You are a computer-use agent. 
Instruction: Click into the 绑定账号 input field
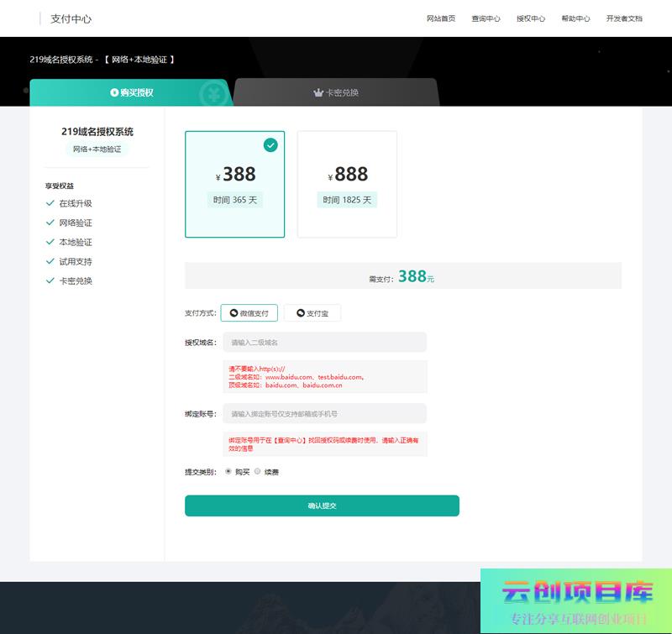pyautogui.click(x=324, y=413)
